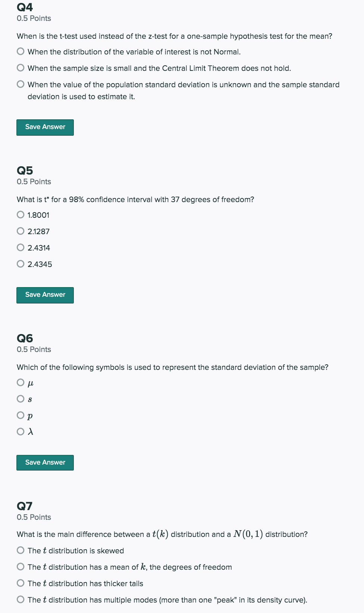Select 'The t distribution is skewed' in Q7
The height and width of the screenshot is (613, 364).
click(x=20, y=550)
